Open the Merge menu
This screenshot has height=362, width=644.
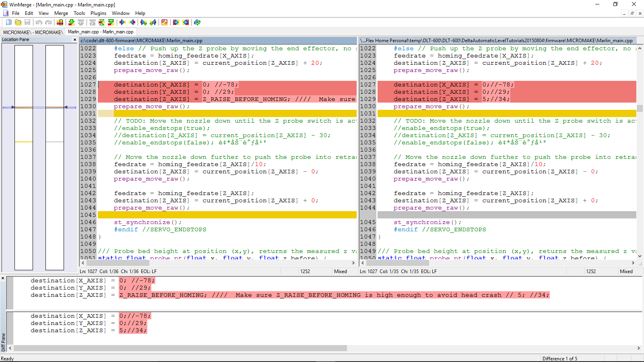pos(61,13)
